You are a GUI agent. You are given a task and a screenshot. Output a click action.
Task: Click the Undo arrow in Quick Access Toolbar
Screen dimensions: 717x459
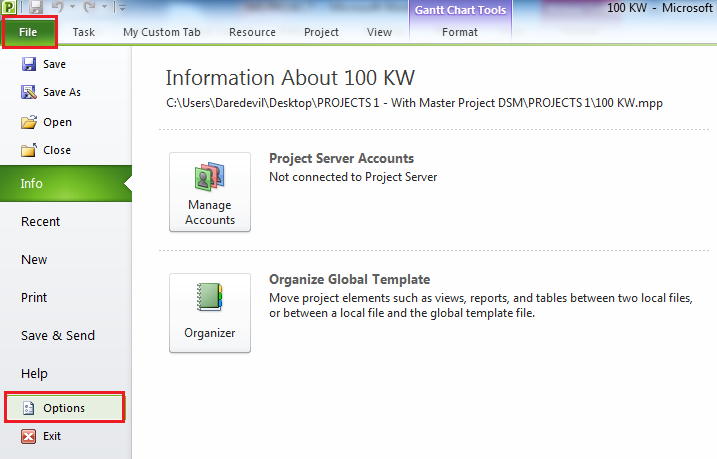click(x=58, y=7)
